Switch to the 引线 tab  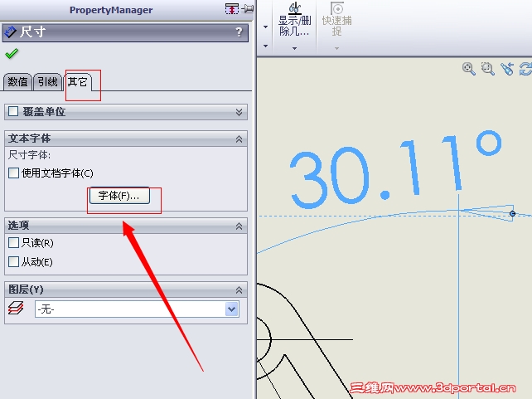click(x=47, y=82)
